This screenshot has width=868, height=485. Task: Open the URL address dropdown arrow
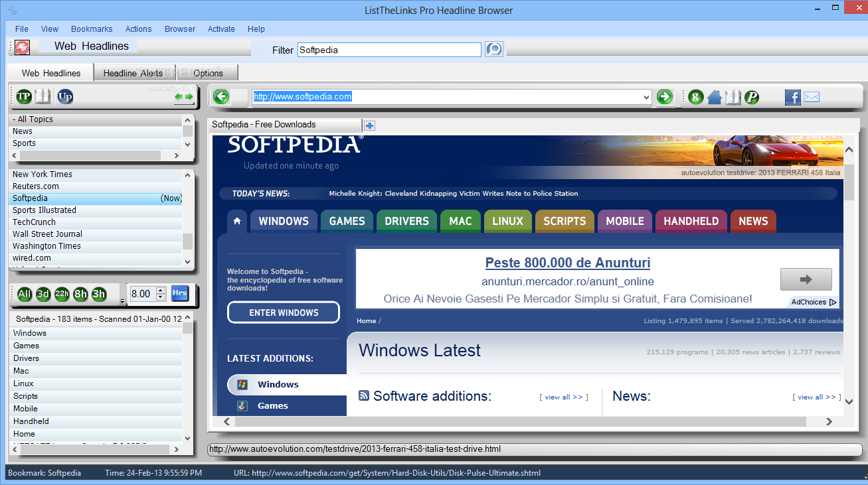[x=647, y=97]
